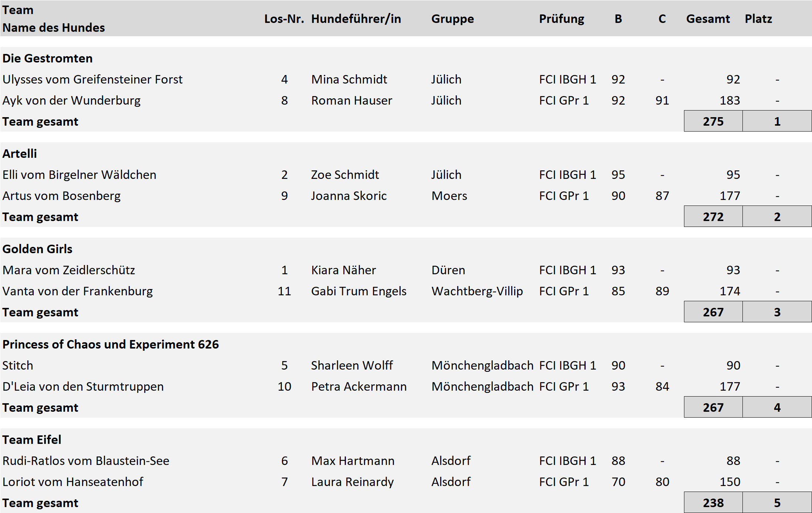Viewport: 812px width, 513px height.
Task: Select handler Petra Ackermann cell
Action: click(359, 387)
